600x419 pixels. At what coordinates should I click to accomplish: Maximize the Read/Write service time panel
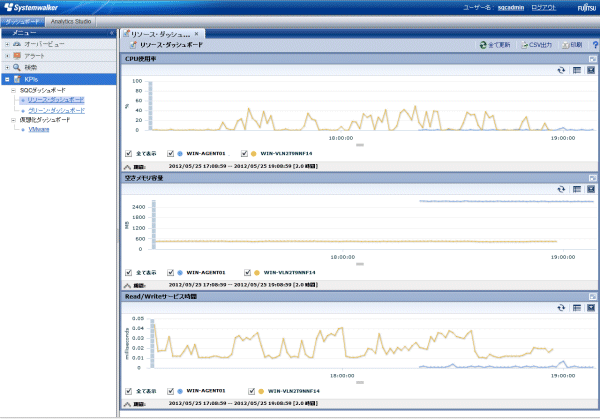click(592, 297)
